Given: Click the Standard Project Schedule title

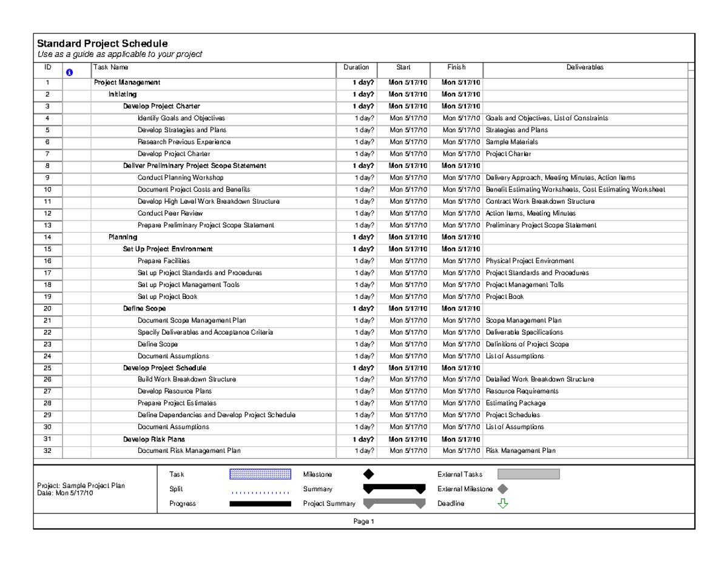Looking at the screenshot, I should [102, 43].
